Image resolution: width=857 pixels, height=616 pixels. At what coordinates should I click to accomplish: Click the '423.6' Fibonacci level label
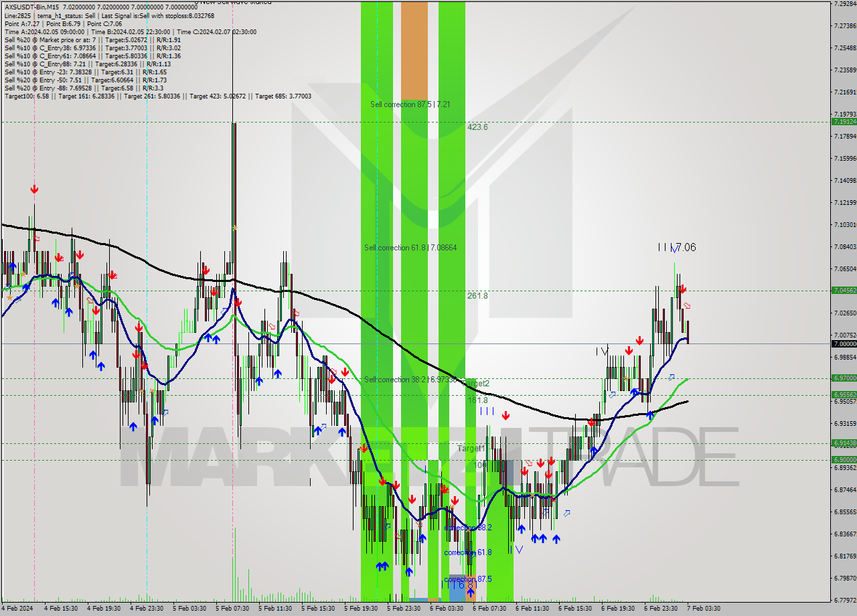[x=477, y=127]
